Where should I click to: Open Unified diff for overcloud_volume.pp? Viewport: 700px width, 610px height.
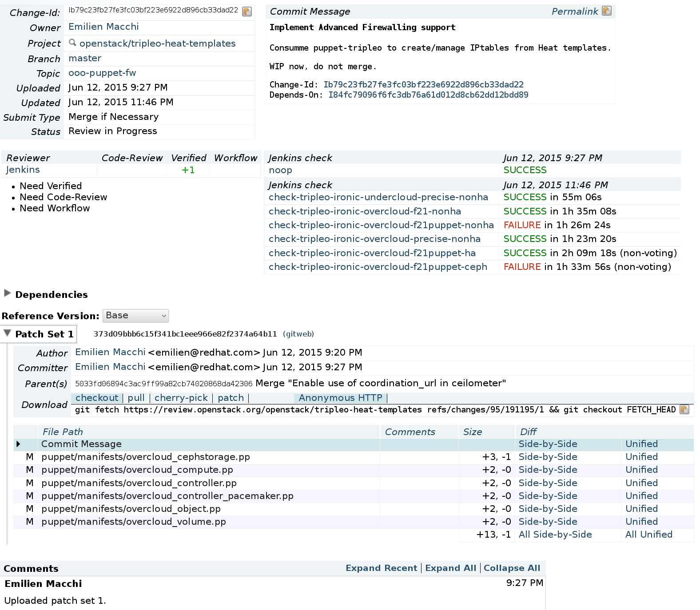point(641,522)
